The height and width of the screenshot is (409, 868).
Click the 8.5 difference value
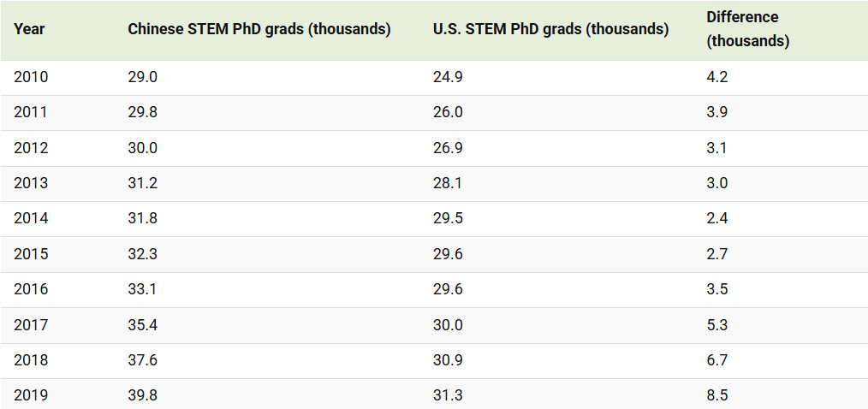716,395
